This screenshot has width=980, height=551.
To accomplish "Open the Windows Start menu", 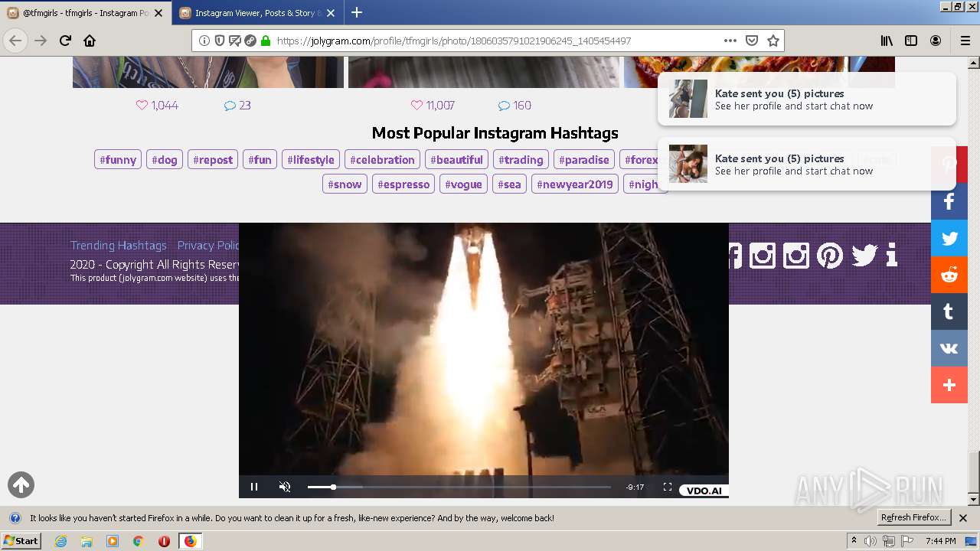I will (x=21, y=541).
